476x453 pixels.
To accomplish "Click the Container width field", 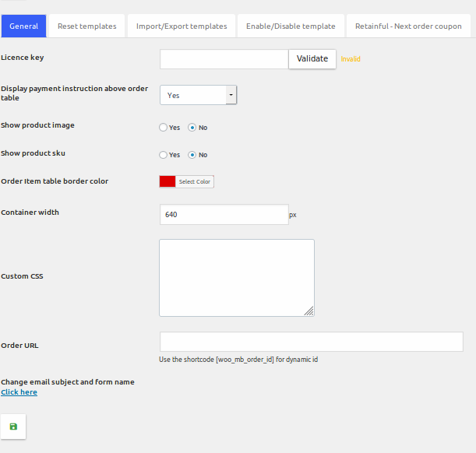I will [224, 214].
